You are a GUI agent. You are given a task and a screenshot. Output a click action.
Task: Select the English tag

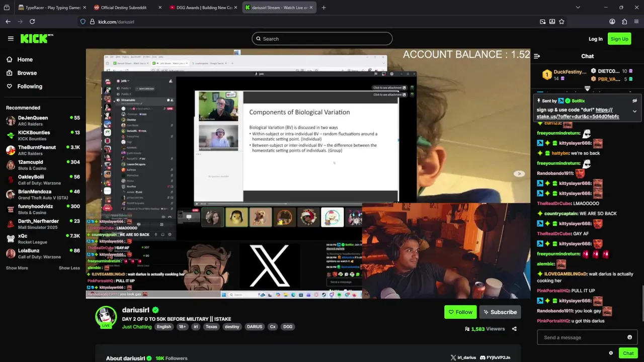(164, 327)
